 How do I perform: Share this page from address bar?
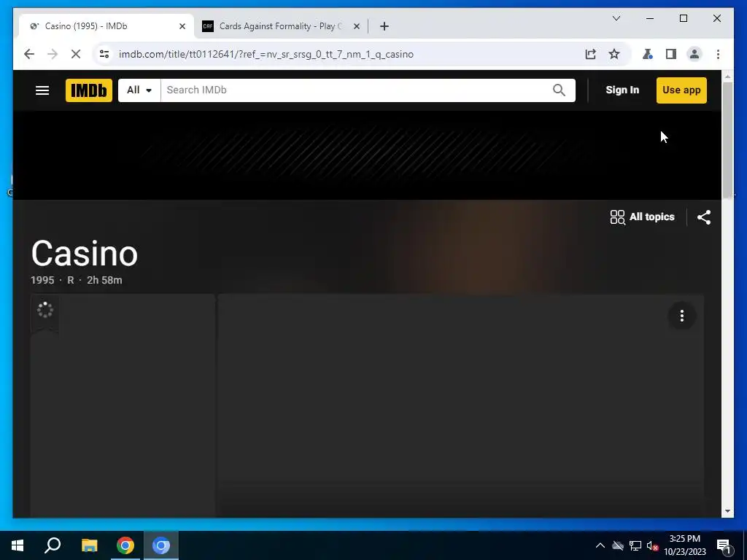coord(590,54)
